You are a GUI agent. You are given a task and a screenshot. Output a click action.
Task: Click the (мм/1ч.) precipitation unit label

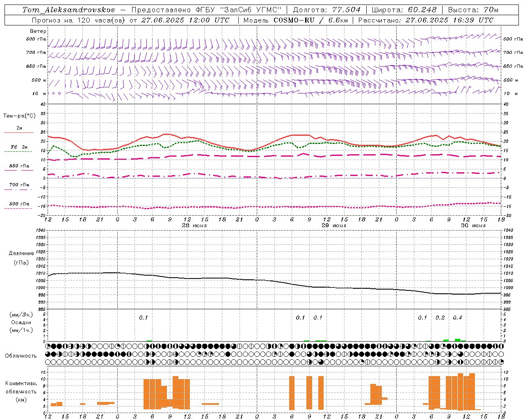(x=21, y=330)
